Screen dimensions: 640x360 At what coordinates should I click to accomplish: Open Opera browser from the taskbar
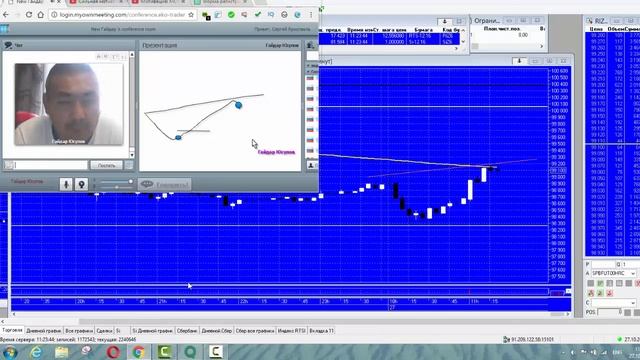click(113, 352)
